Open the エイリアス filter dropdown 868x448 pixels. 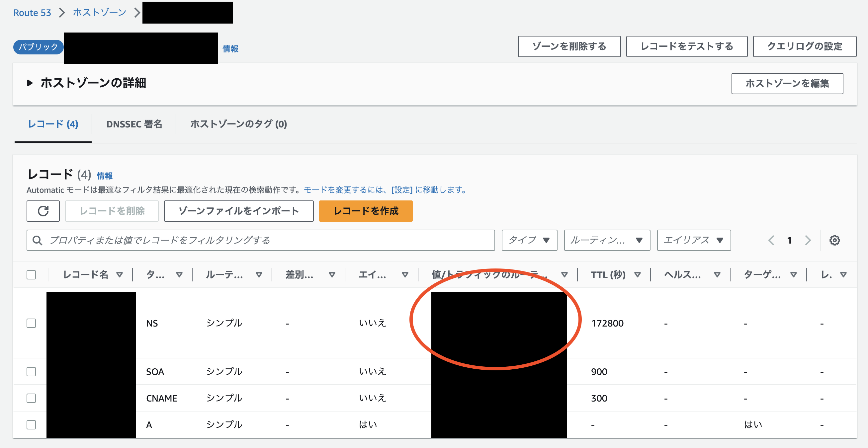[x=693, y=240]
